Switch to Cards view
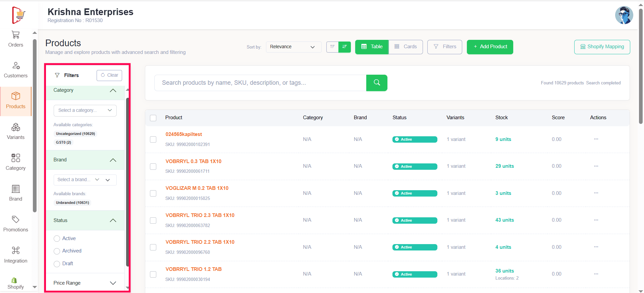This screenshot has height=293, width=644. coord(406,47)
